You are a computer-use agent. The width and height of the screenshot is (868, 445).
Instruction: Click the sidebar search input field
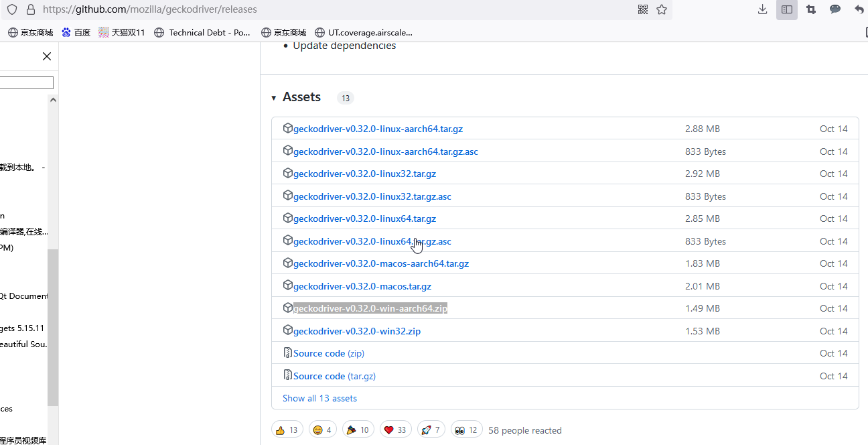27,82
